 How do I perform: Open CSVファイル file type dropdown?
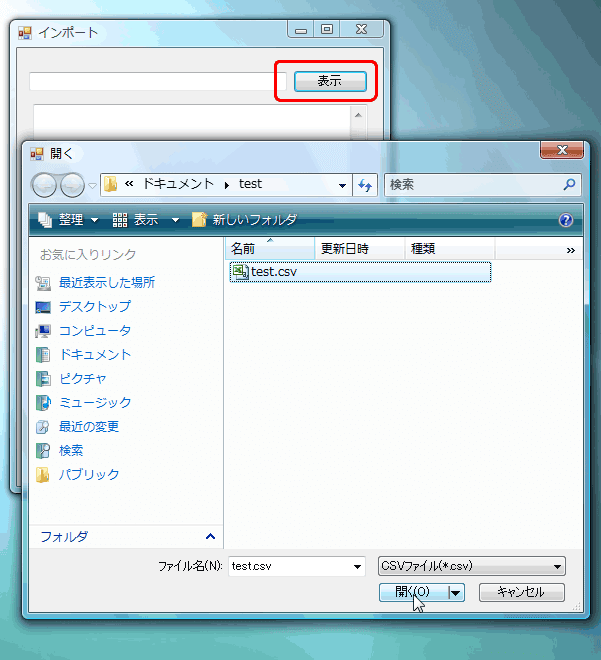coord(472,566)
